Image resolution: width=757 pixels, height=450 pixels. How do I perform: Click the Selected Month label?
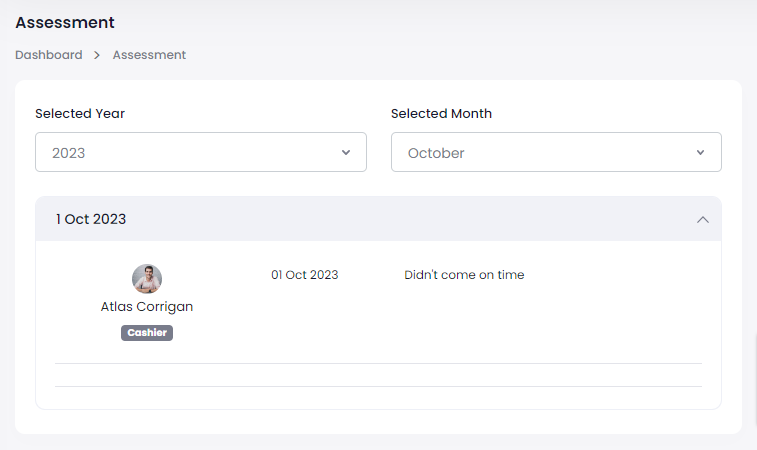click(441, 114)
